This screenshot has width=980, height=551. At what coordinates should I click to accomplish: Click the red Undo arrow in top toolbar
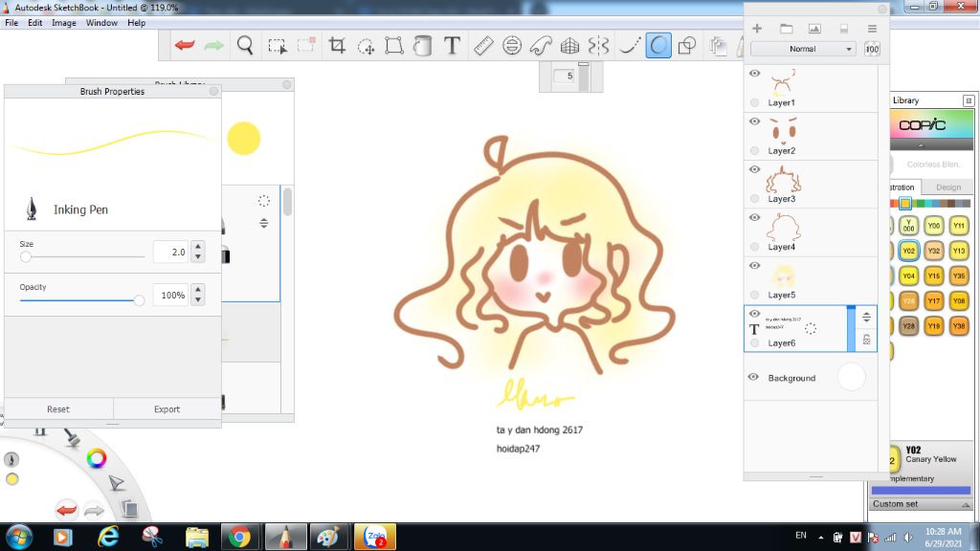[185, 46]
